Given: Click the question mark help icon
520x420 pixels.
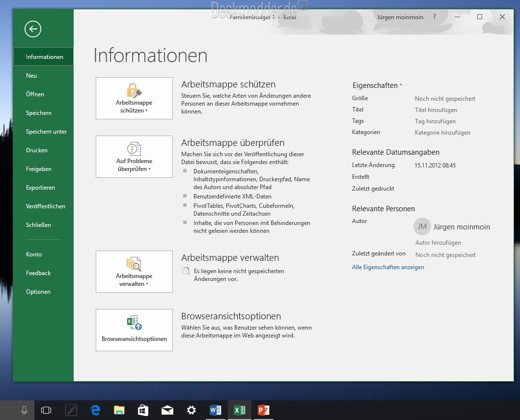Looking at the screenshot, I should click(435, 17).
